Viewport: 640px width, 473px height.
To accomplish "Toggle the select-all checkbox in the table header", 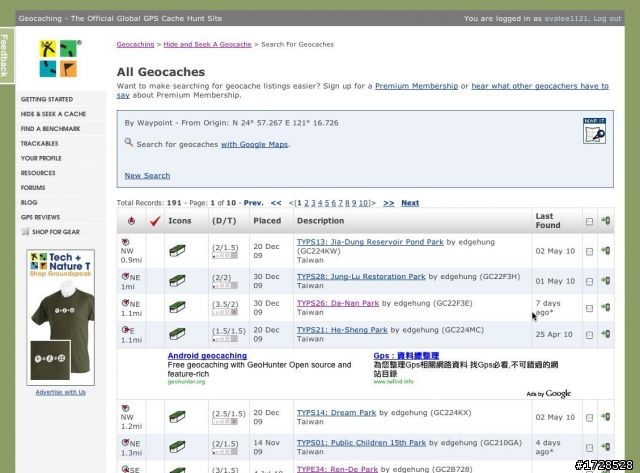I will coord(589,221).
